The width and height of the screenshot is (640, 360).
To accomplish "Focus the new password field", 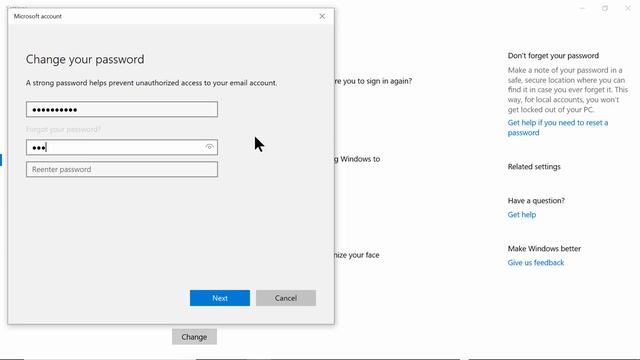I will [x=122, y=147].
